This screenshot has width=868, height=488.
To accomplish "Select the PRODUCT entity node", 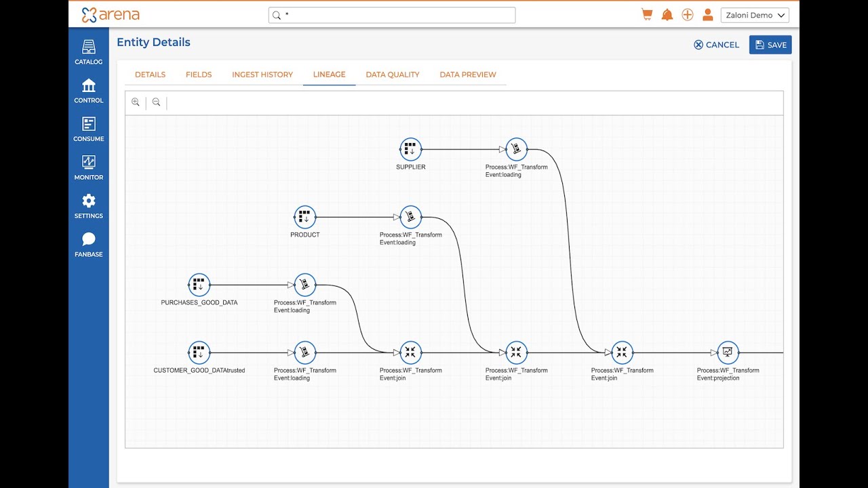I will 304,217.
